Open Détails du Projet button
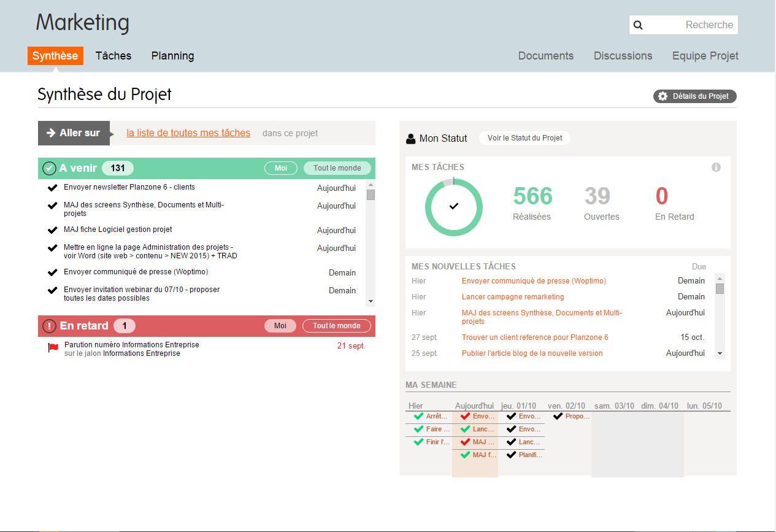776x532 pixels. (x=694, y=96)
